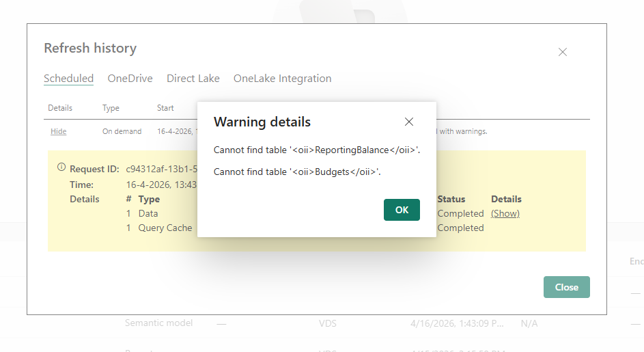Click the Start column header
644x352 pixels.
[165, 108]
